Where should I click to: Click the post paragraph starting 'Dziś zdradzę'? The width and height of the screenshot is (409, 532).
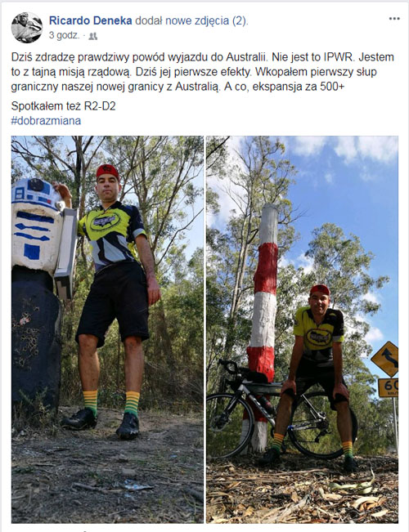(x=203, y=72)
